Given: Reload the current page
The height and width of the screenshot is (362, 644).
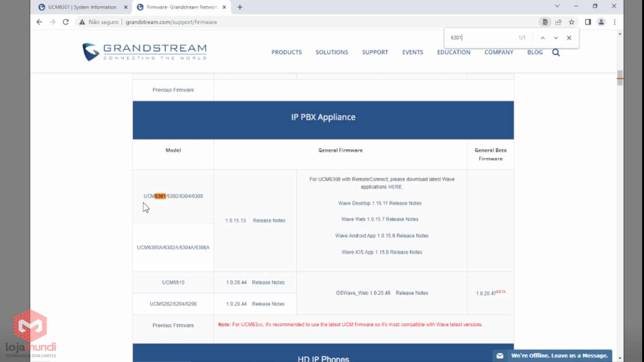Looking at the screenshot, I should (x=66, y=22).
